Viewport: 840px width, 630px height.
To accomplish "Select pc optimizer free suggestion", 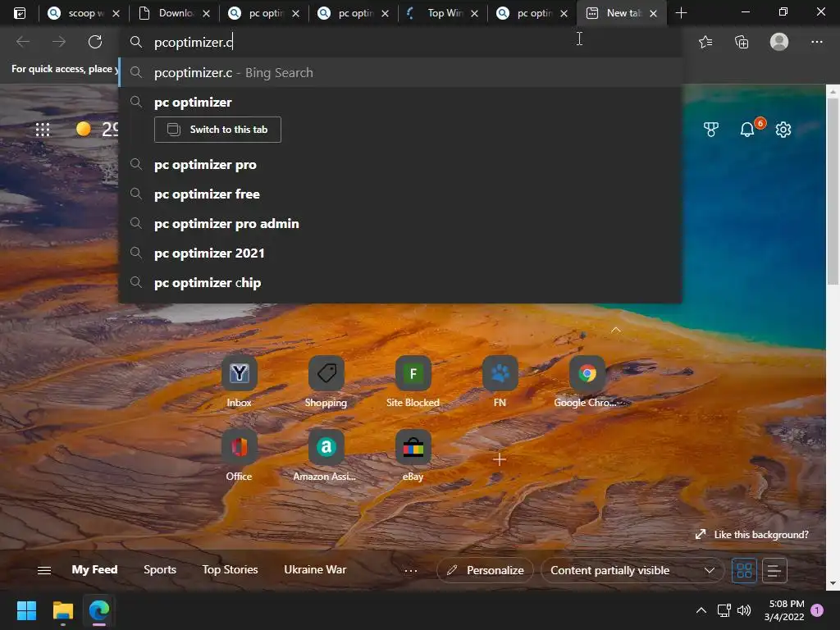I will coord(400,194).
